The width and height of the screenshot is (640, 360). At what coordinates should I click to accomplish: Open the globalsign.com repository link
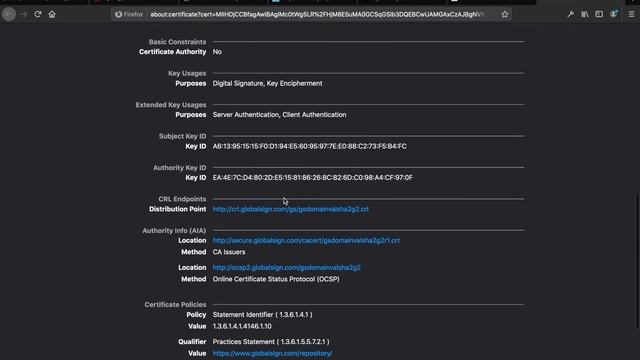(272, 353)
